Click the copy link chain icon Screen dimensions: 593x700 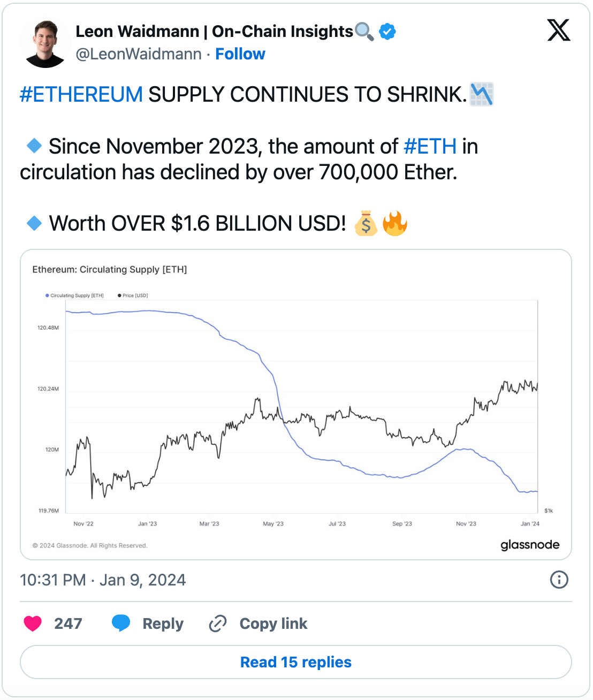pos(218,623)
